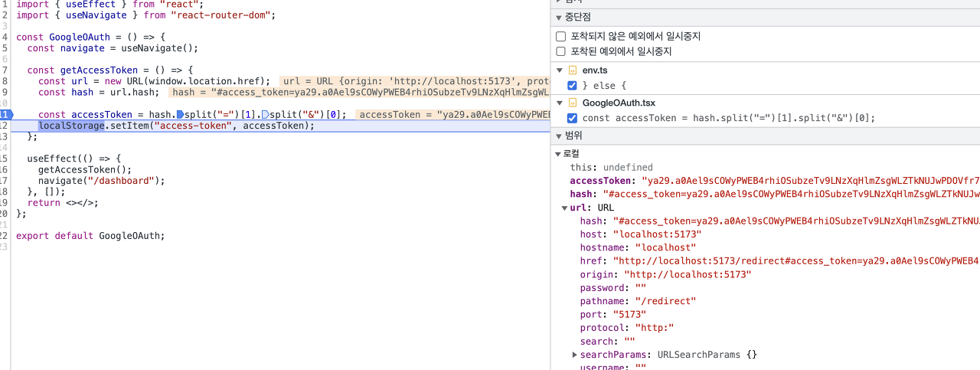Click 'export default GoogleOAuth;' line
The image size is (980, 370).
click(90, 236)
